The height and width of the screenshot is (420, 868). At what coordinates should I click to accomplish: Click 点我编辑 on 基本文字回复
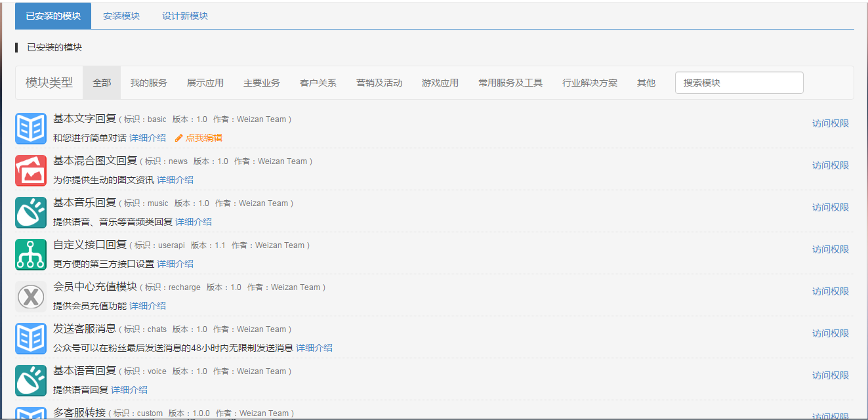coord(204,138)
